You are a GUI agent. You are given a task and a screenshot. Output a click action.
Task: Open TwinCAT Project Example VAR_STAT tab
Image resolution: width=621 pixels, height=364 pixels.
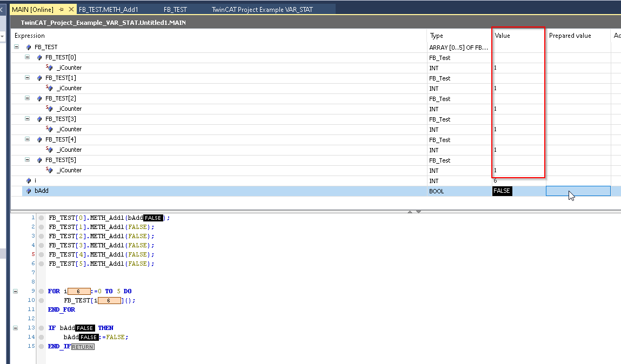click(262, 10)
